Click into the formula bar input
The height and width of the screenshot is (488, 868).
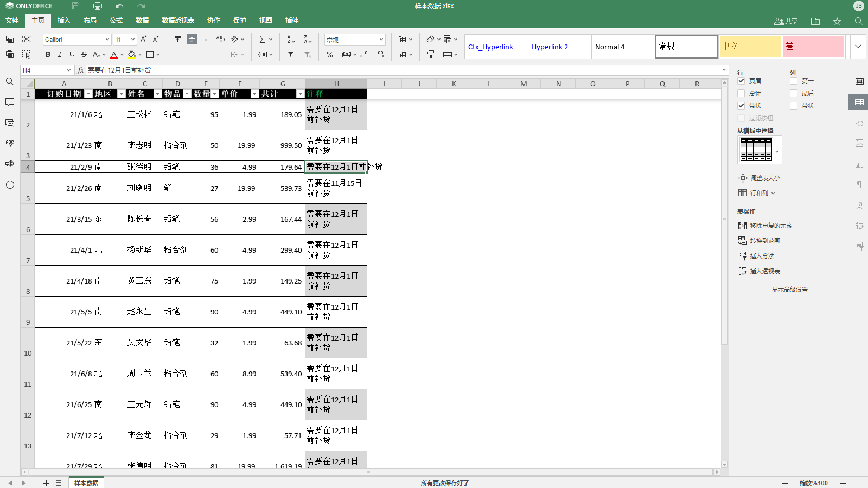point(404,70)
